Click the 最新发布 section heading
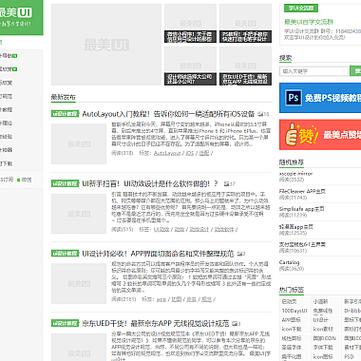 pyautogui.click(x=63, y=97)
